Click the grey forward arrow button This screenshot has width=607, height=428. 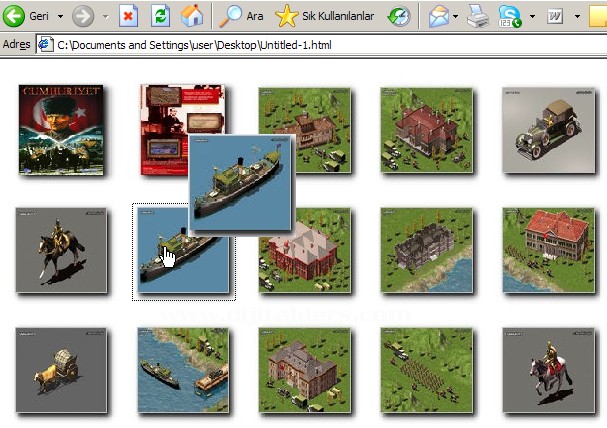pyautogui.click(x=83, y=16)
